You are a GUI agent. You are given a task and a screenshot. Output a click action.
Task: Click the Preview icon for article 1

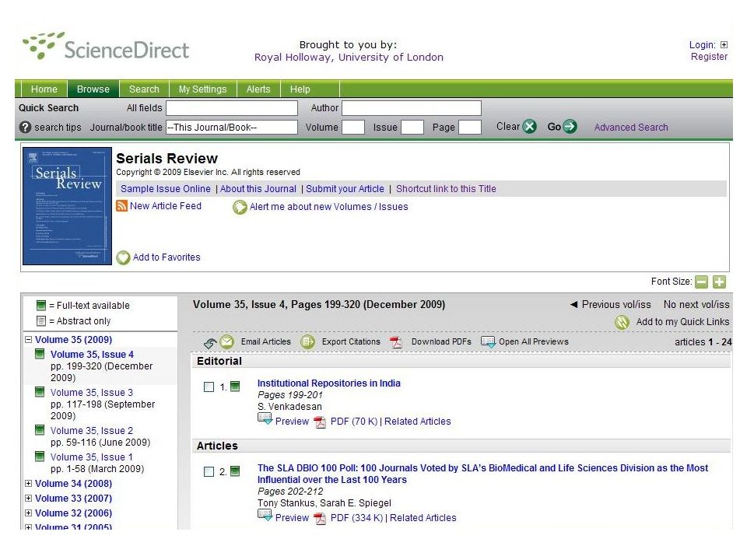click(265, 419)
